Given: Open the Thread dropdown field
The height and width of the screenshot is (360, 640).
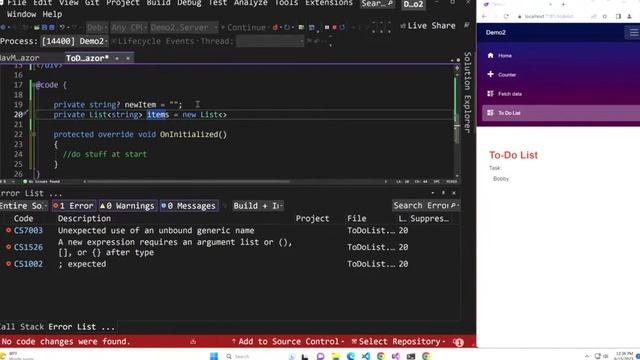Looking at the screenshot, I should [270, 41].
